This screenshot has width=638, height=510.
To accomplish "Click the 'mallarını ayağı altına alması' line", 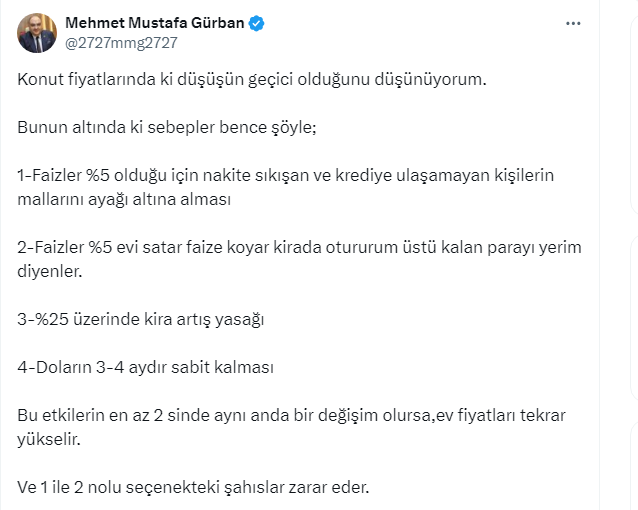I will (x=125, y=198).
